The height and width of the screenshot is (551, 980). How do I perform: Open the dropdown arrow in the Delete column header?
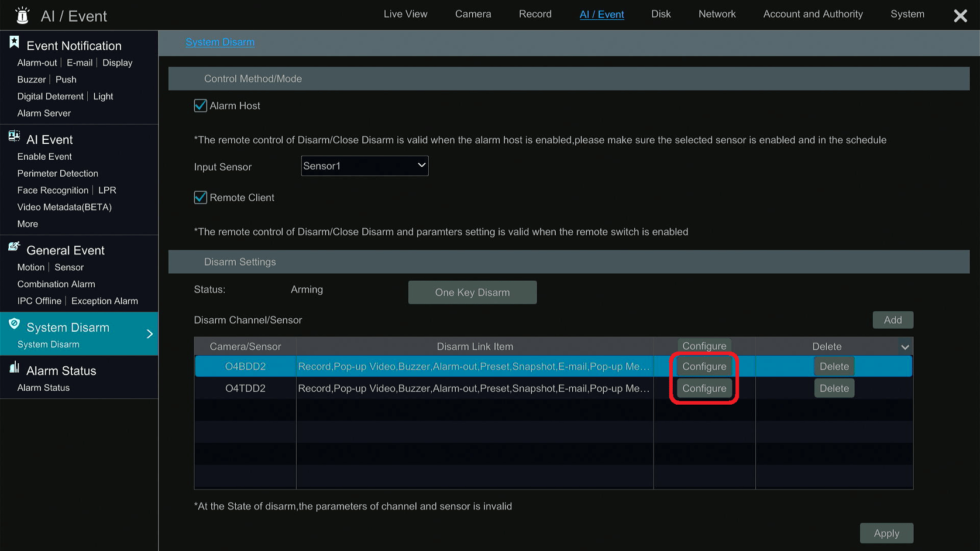click(x=905, y=346)
